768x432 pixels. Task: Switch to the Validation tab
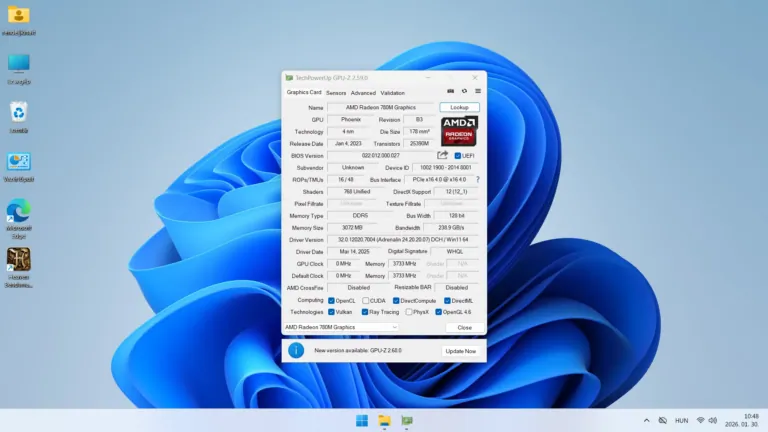392,93
